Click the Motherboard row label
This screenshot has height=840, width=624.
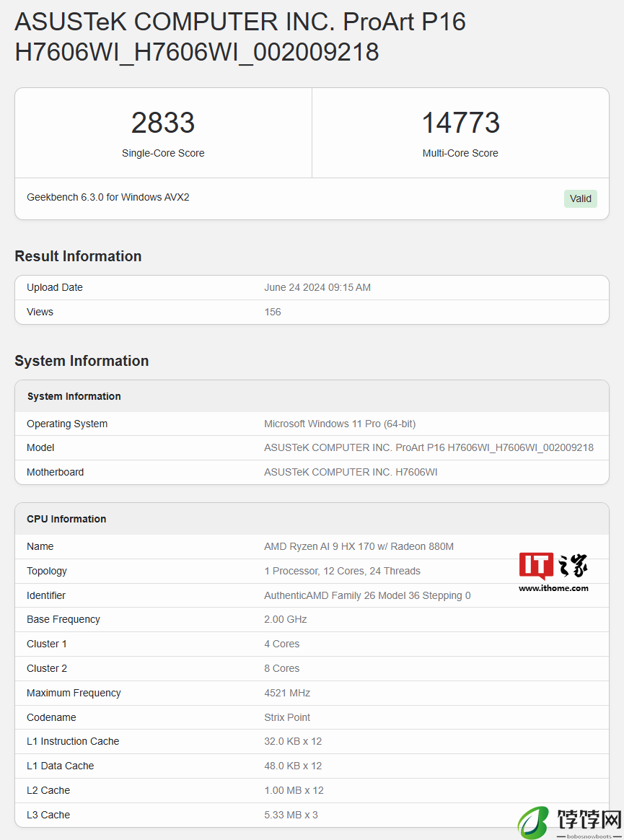(55, 472)
